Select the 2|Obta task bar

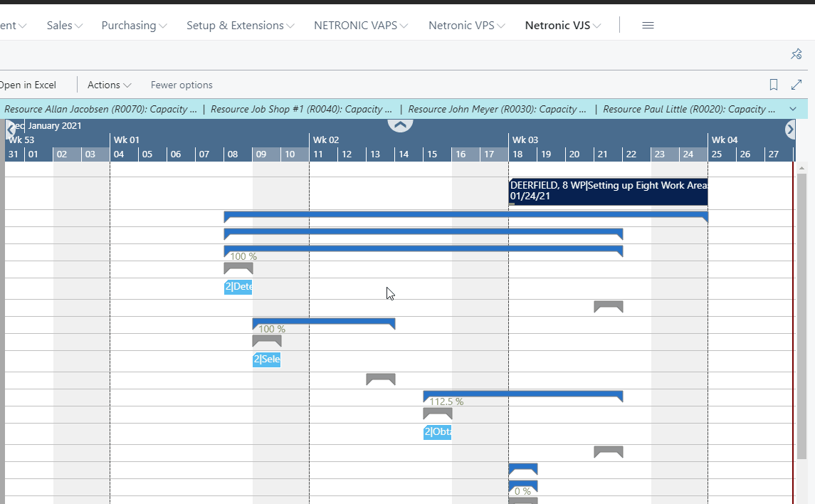437,432
